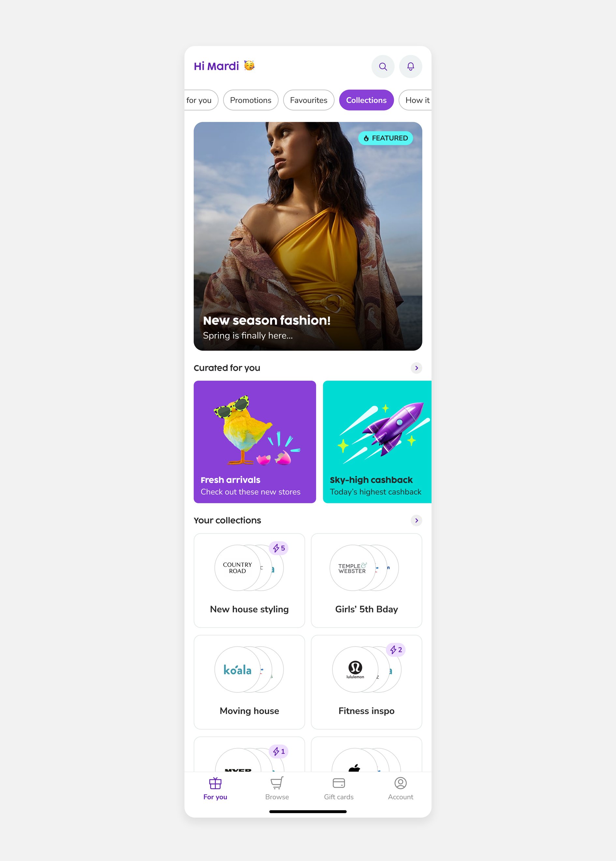Select the Collections tab

coord(366,100)
